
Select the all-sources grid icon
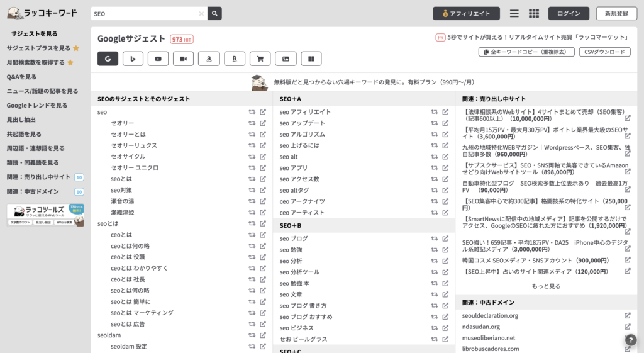point(311,59)
